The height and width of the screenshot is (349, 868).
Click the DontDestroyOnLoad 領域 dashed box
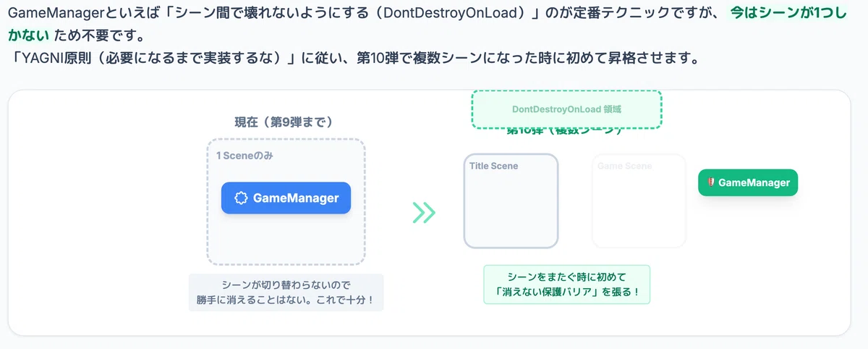click(x=567, y=109)
